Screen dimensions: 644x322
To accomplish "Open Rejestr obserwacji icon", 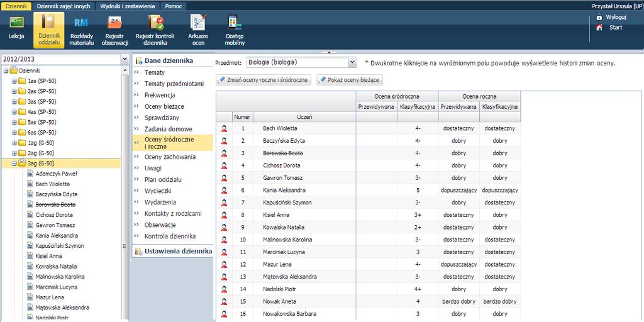I will click(x=115, y=22).
